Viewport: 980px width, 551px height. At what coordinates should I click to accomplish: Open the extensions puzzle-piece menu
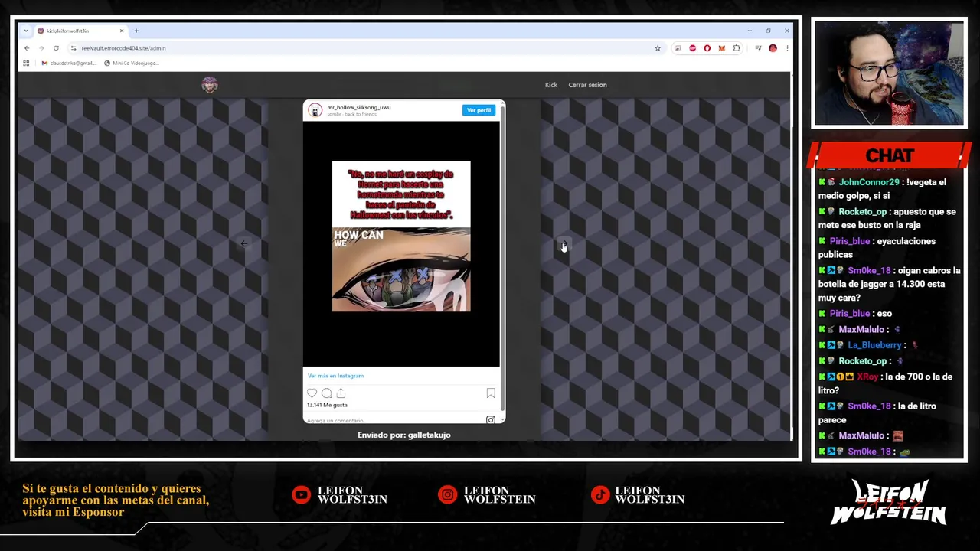coord(737,48)
